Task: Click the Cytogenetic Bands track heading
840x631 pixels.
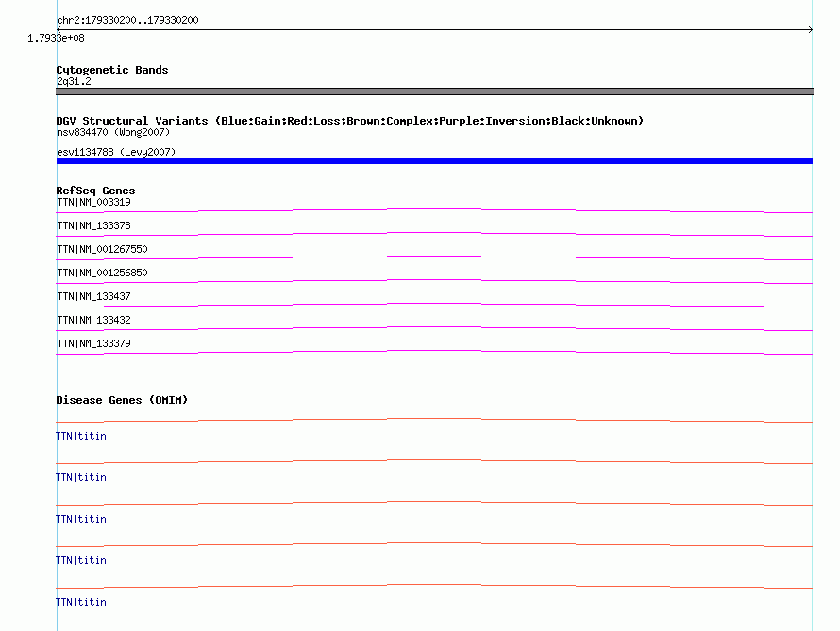Action: [112, 70]
